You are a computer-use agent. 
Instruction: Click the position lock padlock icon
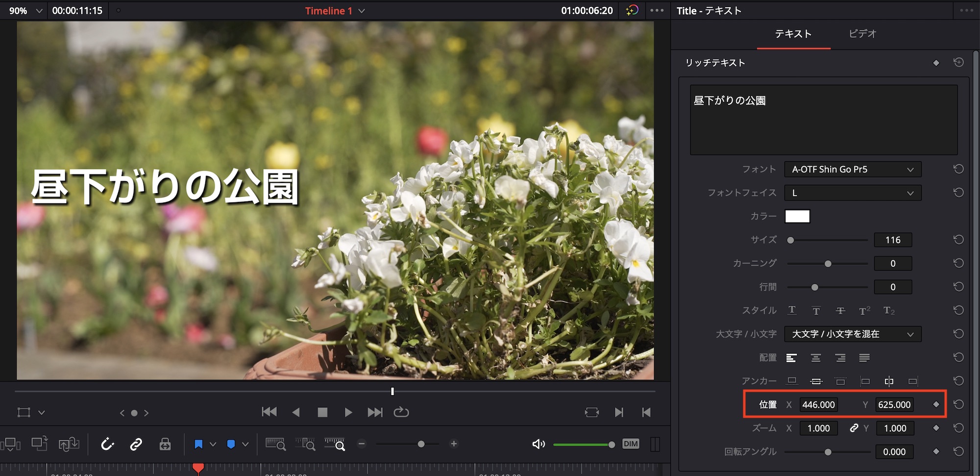[x=165, y=444]
